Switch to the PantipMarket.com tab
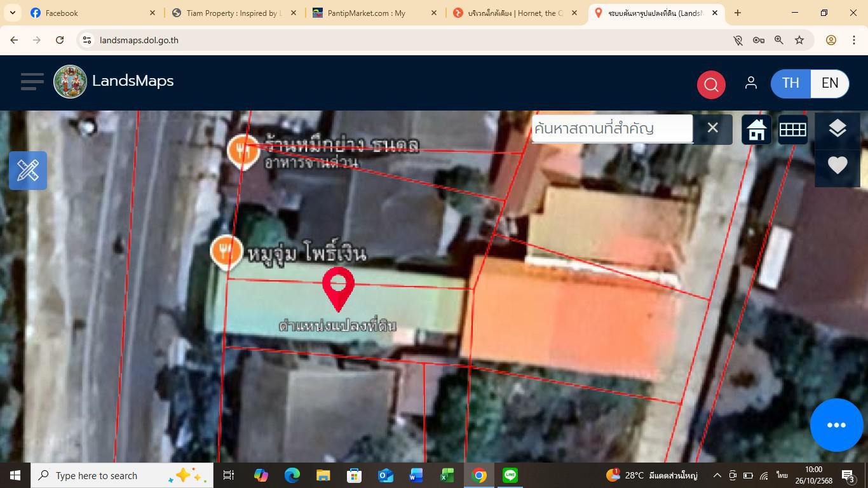The image size is (868, 488). 369,13
